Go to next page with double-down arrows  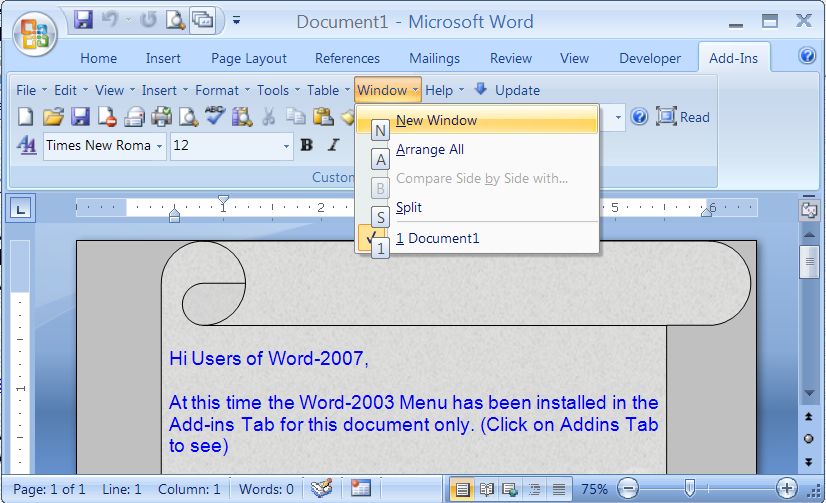click(809, 462)
